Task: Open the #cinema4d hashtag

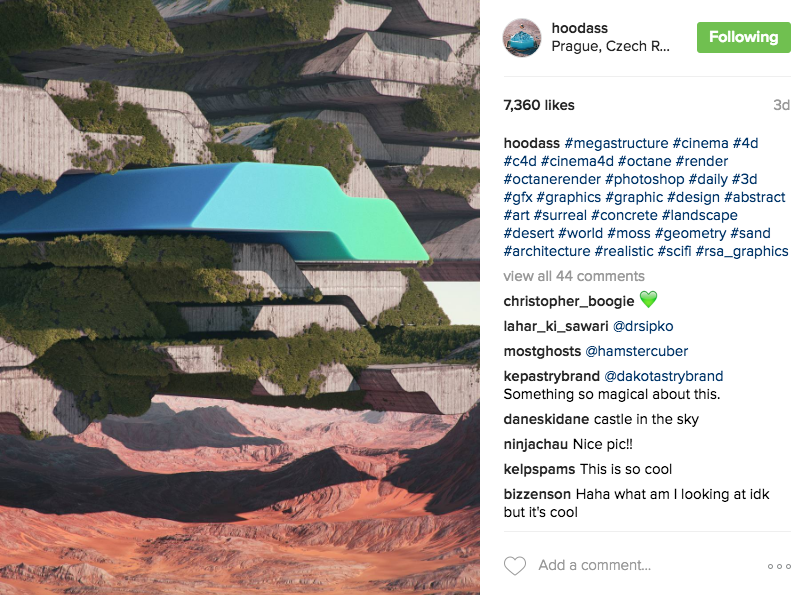Action: pos(577,161)
